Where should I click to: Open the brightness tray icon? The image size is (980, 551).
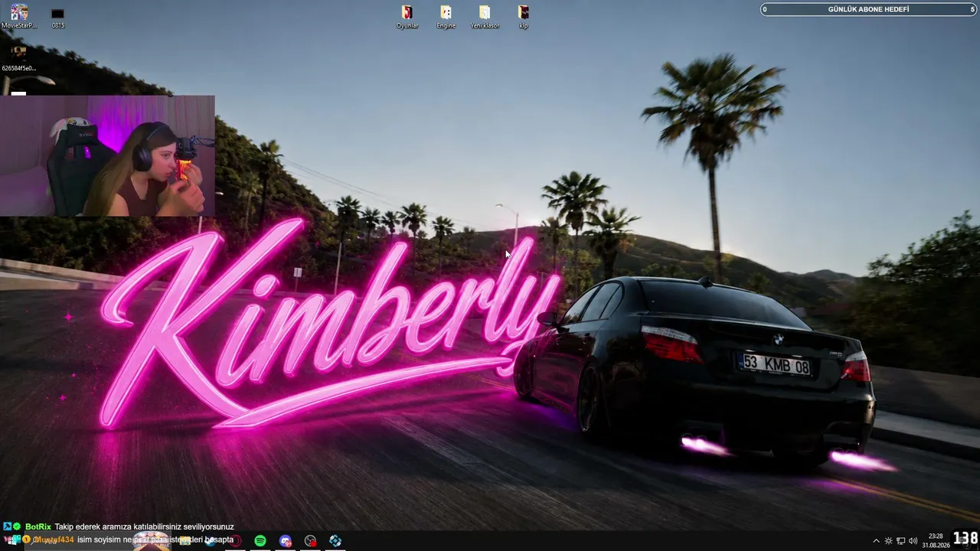tap(888, 541)
